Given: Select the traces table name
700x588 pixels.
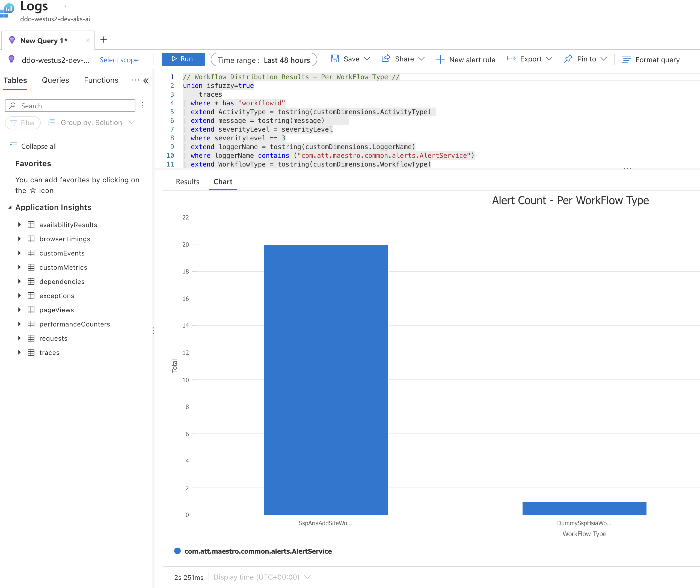Looking at the screenshot, I should [49, 353].
